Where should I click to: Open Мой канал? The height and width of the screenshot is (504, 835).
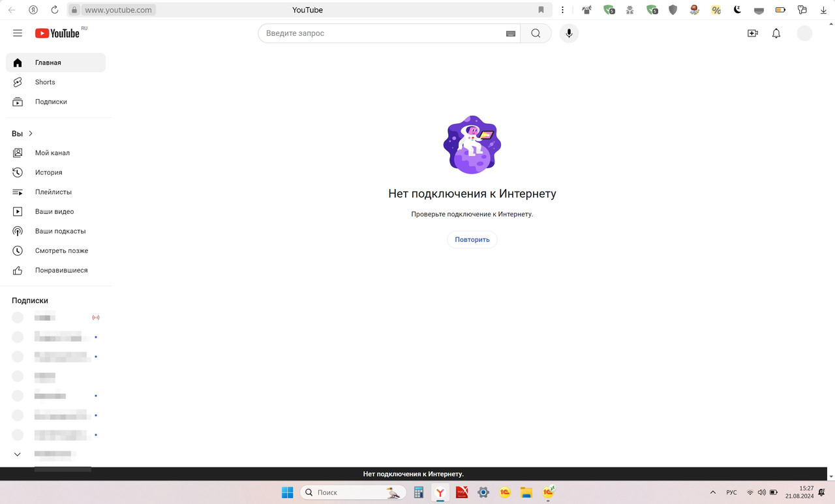click(55, 153)
